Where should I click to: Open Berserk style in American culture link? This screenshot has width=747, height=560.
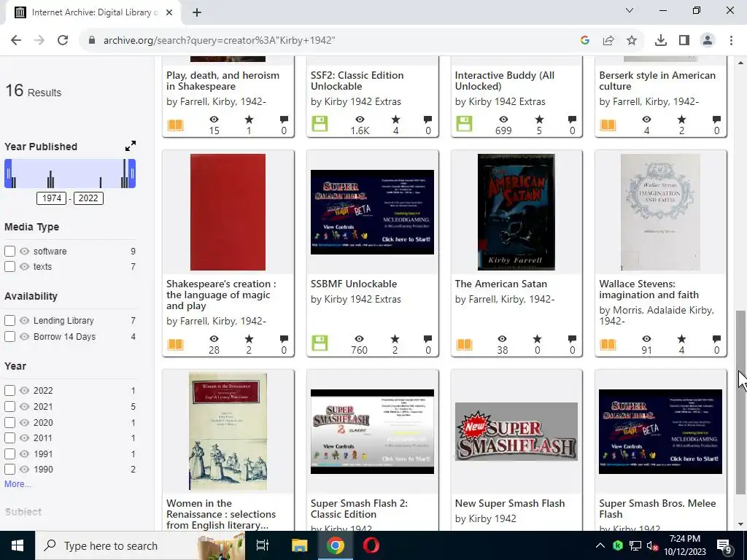pyautogui.click(x=657, y=80)
